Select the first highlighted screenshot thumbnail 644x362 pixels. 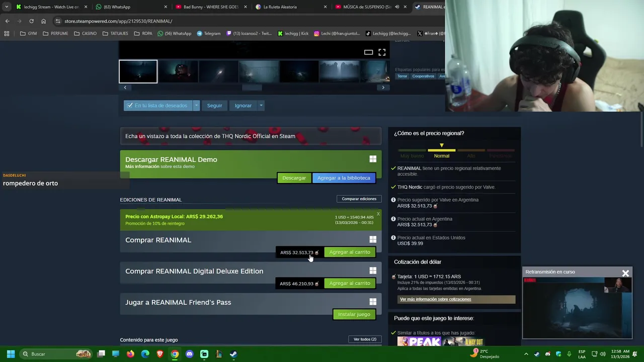tap(138, 71)
